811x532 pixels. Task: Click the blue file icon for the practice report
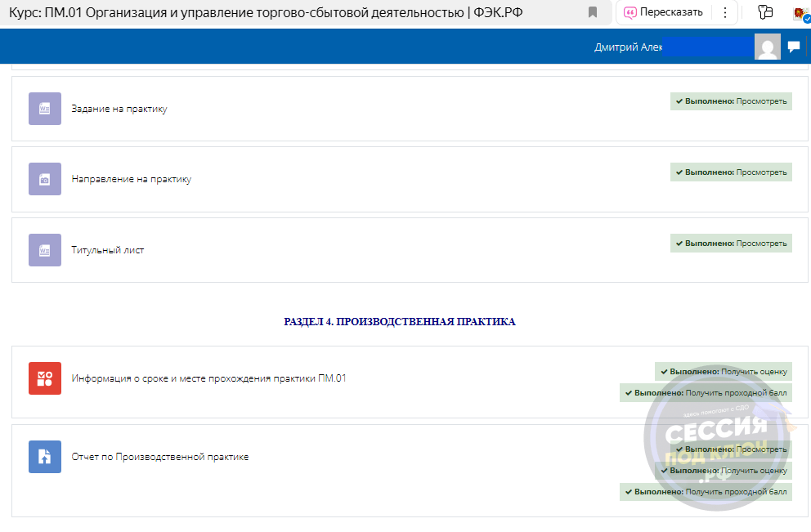click(x=44, y=456)
